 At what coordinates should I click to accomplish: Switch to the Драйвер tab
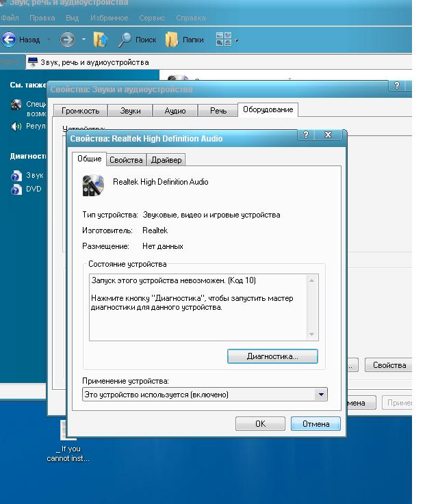(166, 160)
